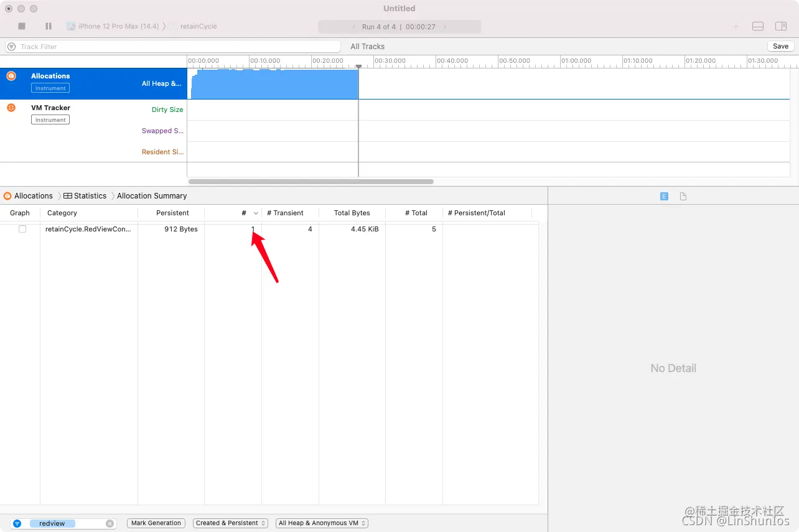
Task: Show the document inspector tab icon
Action: pos(683,196)
